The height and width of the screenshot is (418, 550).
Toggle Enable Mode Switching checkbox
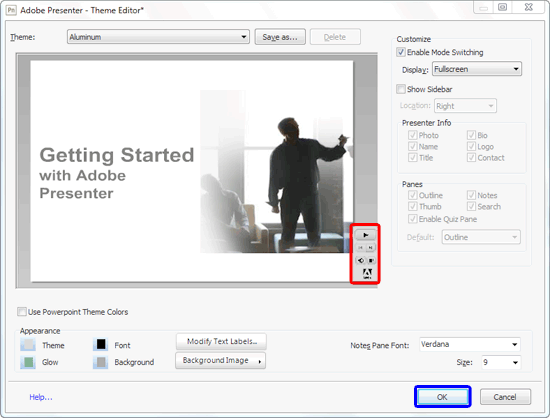tap(401, 52)
